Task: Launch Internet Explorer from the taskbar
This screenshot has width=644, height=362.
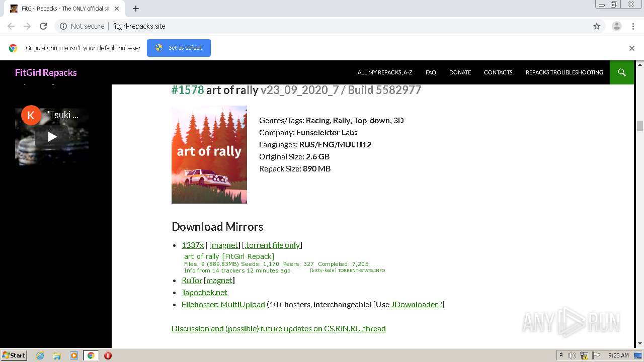Action: pos(40,355)
